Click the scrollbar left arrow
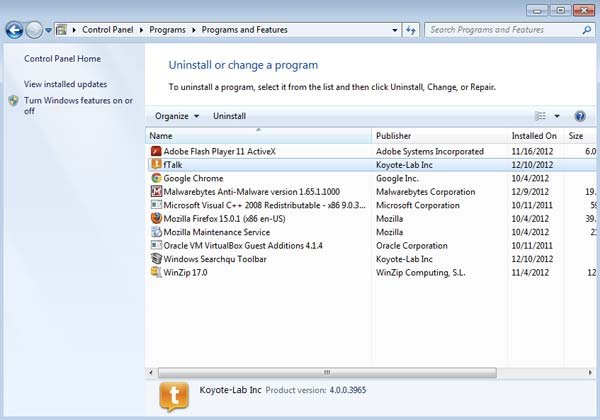 tap(151, 372)
